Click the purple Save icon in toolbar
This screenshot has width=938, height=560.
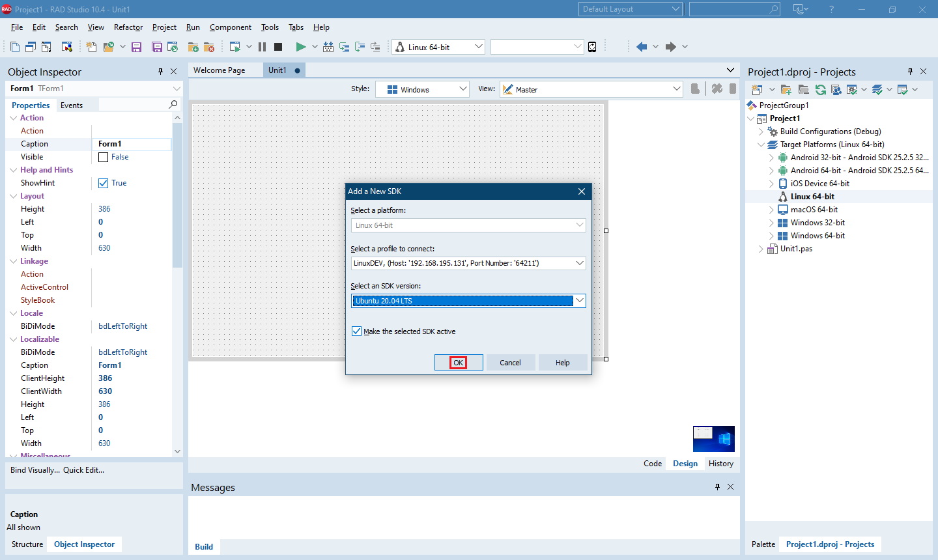136,47
